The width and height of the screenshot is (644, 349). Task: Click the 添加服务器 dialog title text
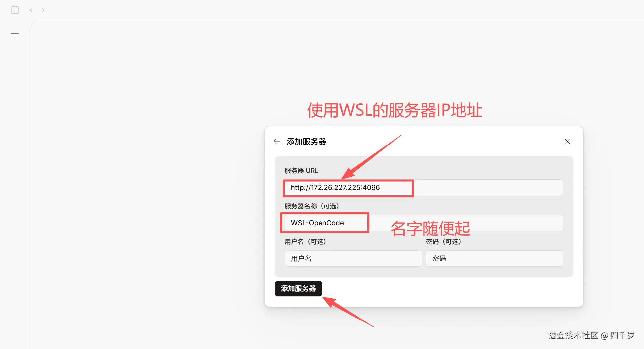tap(306, 142)
